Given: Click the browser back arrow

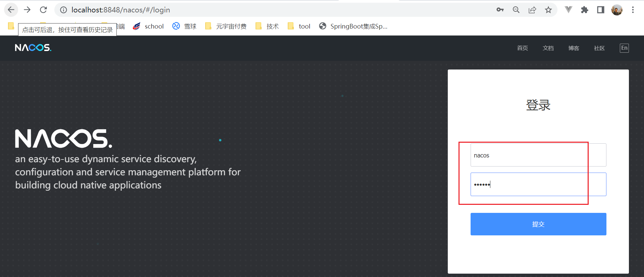Looking at the screenshot, I should [11, 10].
